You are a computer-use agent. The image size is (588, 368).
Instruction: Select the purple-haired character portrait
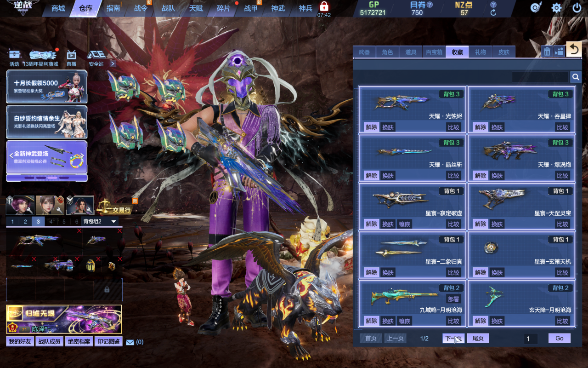20,205
